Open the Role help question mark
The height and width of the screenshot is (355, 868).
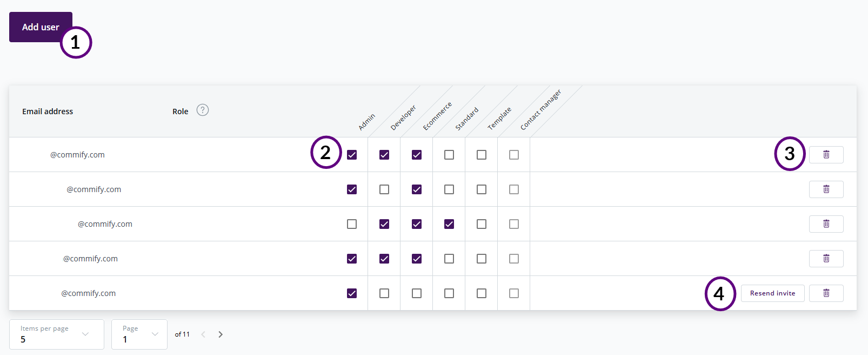click(202, 110)
